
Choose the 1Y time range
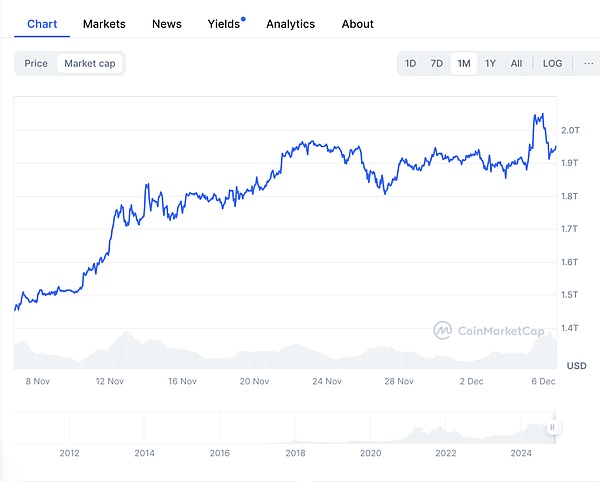click(x=490, y=63)
